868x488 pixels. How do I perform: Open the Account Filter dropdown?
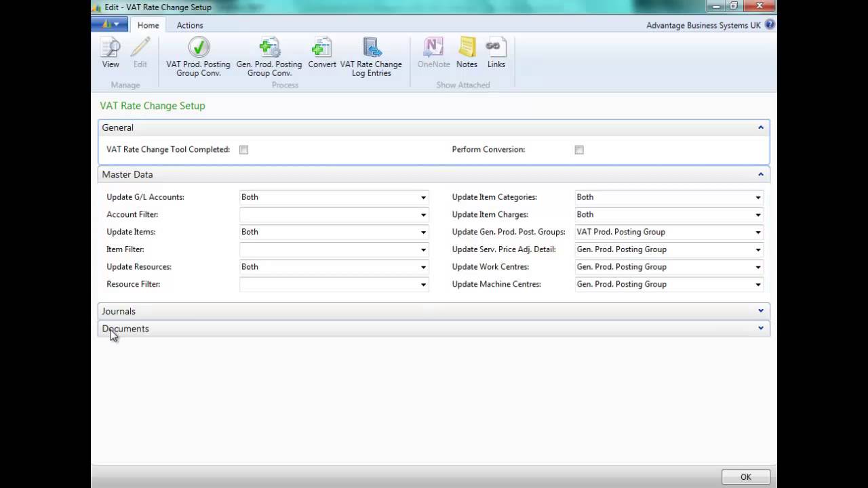click(x=423, y=215)
